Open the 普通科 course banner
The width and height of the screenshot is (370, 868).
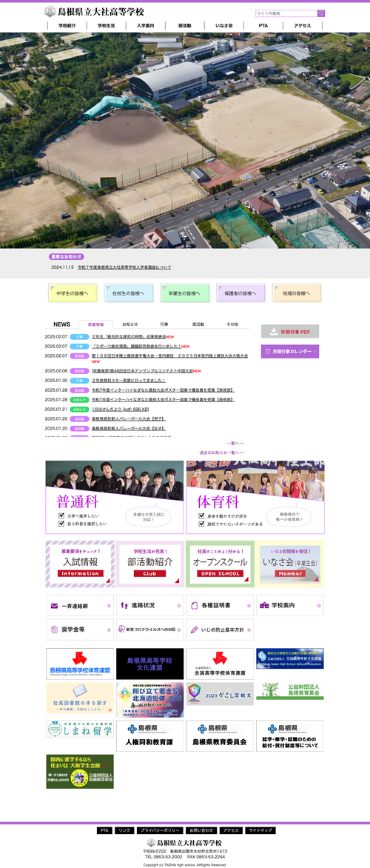[x=115, y=497]
